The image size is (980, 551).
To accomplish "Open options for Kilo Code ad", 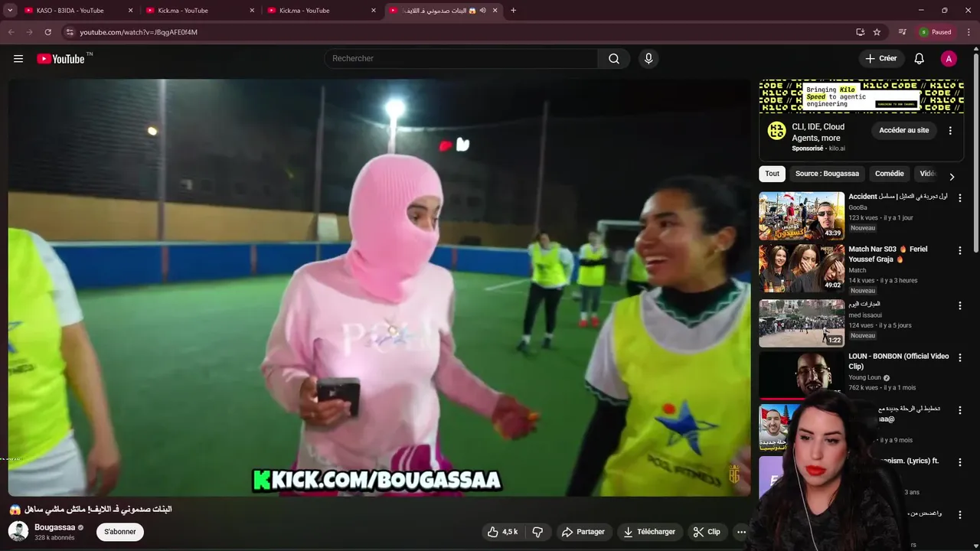I will tap(950, 131).
